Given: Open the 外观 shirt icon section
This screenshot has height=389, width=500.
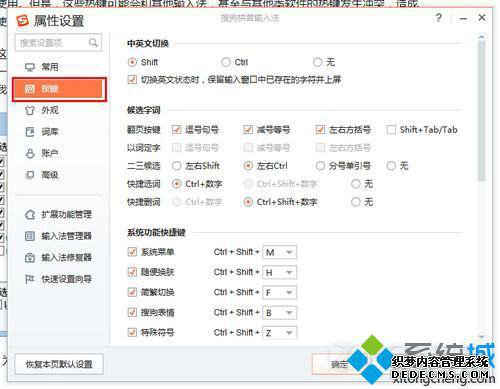Looking at the screenshot, I should click(x=30, y=110).
